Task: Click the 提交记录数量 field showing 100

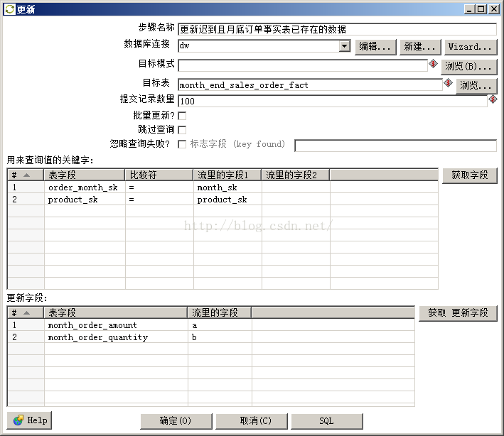Action: (x=333, y=101)
